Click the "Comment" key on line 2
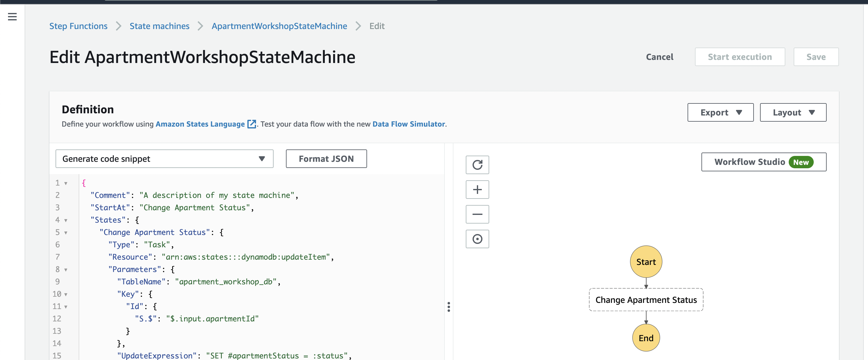 [110, 195]
